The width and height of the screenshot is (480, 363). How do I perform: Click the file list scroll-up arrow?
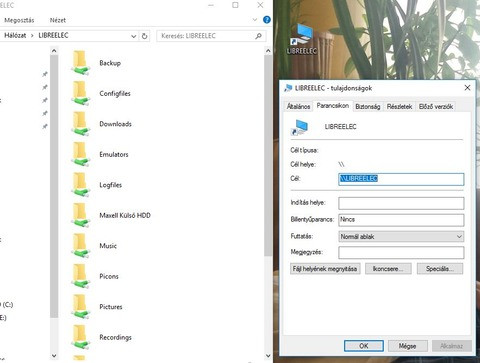(x=268, y=51)
